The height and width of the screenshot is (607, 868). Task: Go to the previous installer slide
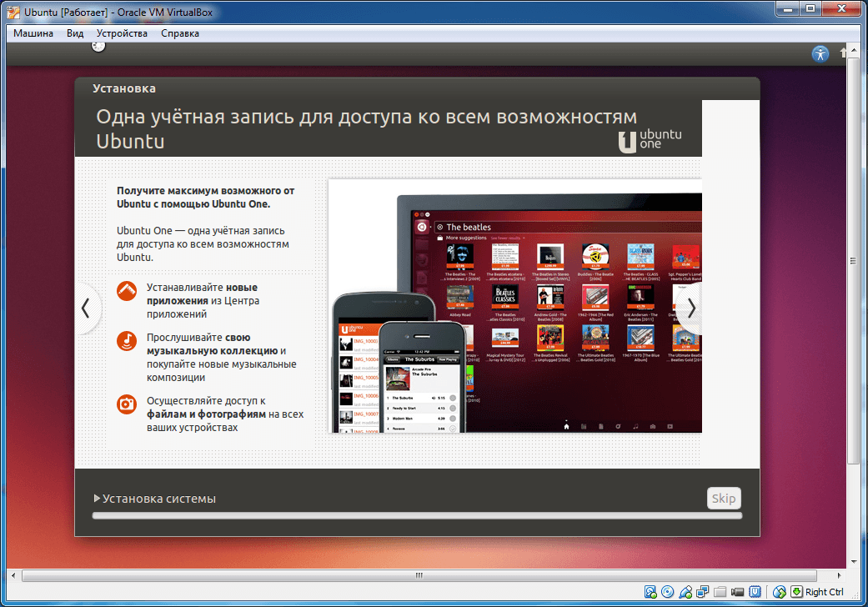coord(86,309)
